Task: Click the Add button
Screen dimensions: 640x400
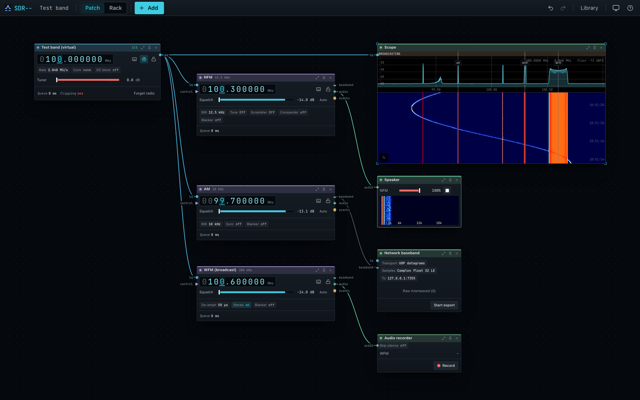Action: (149, 8)
